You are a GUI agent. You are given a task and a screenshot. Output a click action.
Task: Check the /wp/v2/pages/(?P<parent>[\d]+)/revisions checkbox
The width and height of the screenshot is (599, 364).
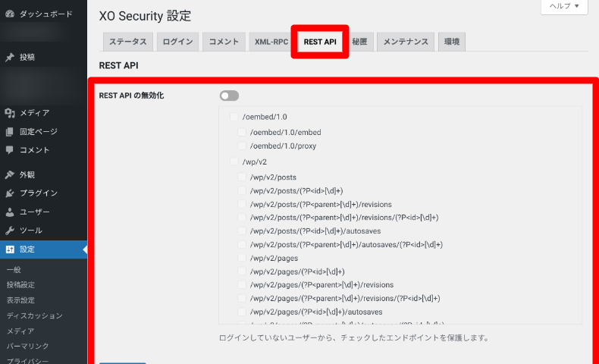tap(242, 284)
